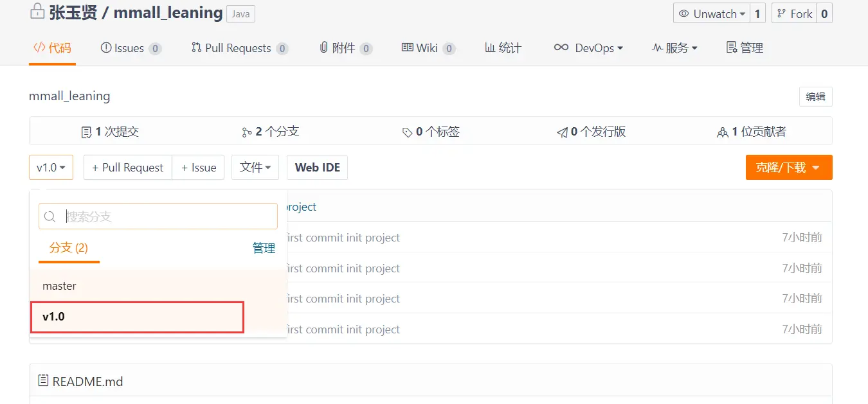The height and width of the screenshot is (404, 868).
Task: Focus the 搜索分支 branch search field
Action: [x=158, y=216]
